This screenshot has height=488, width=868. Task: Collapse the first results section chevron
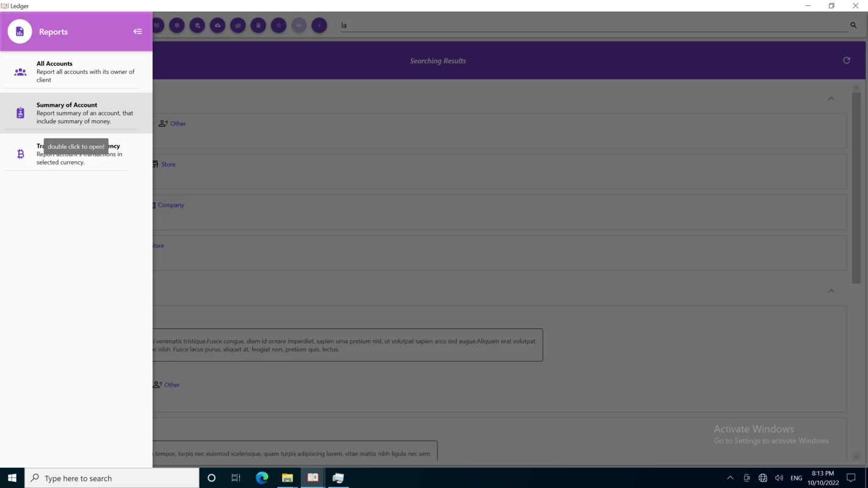pos(831,99)
